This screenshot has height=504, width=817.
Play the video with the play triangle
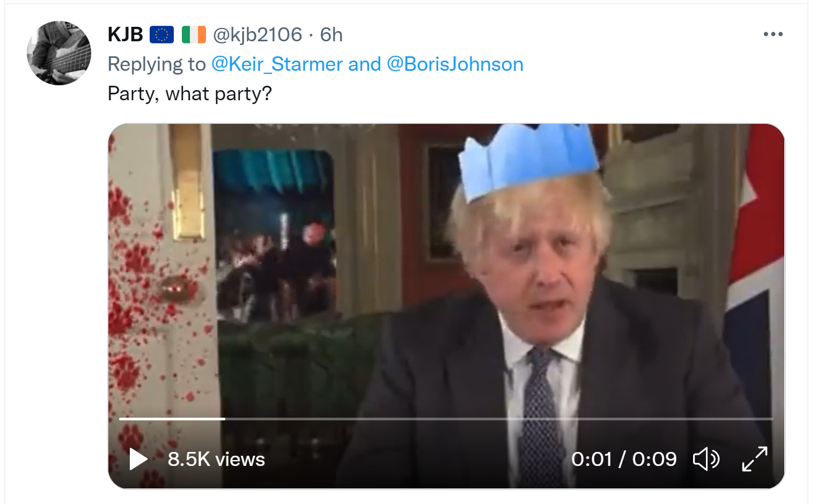click(x=138, y=459)
